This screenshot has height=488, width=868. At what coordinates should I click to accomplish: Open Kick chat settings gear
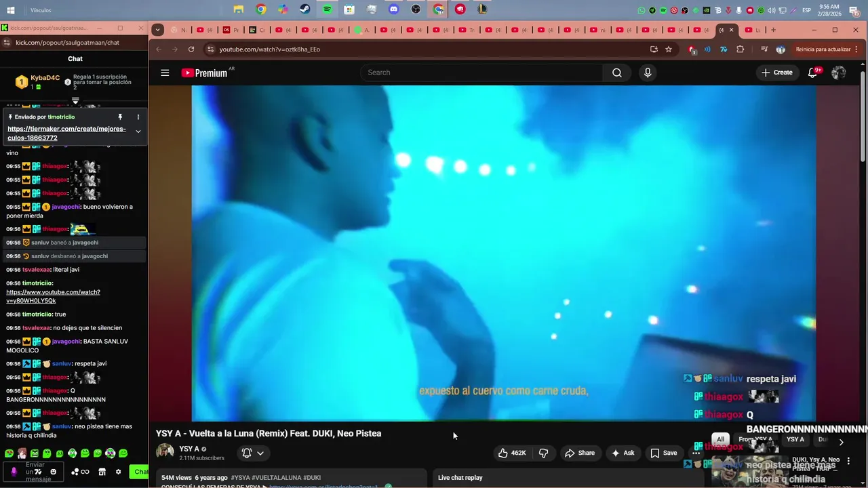click(118, 472)
